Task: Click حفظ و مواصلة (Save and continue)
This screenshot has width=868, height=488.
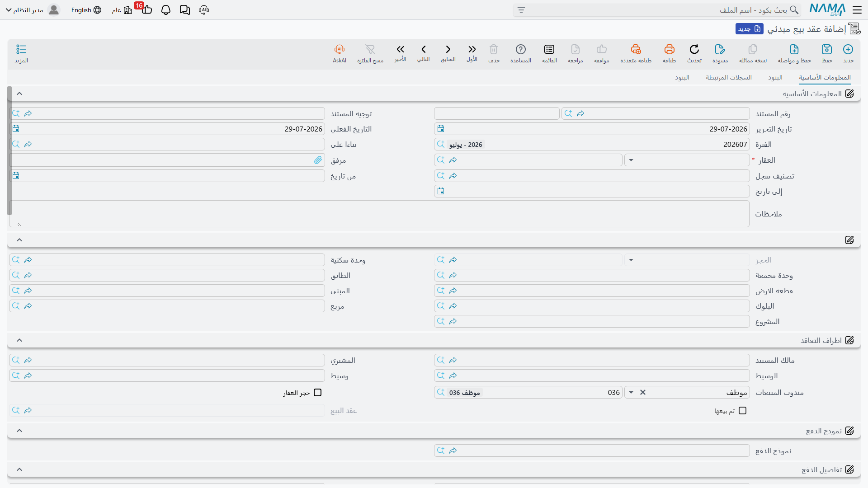Action: coord(794,53)
